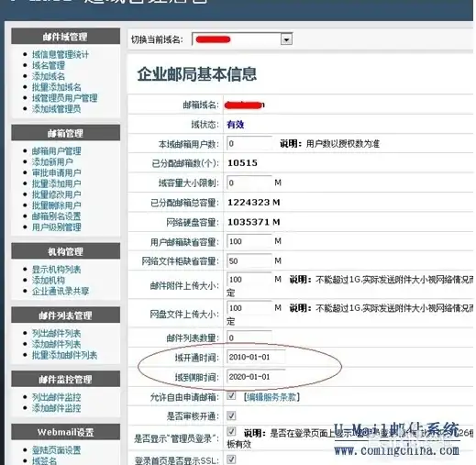Click the 10515 allocated mailbox count
Viewport: 476px width, 465px height.
tap(242, 163)
